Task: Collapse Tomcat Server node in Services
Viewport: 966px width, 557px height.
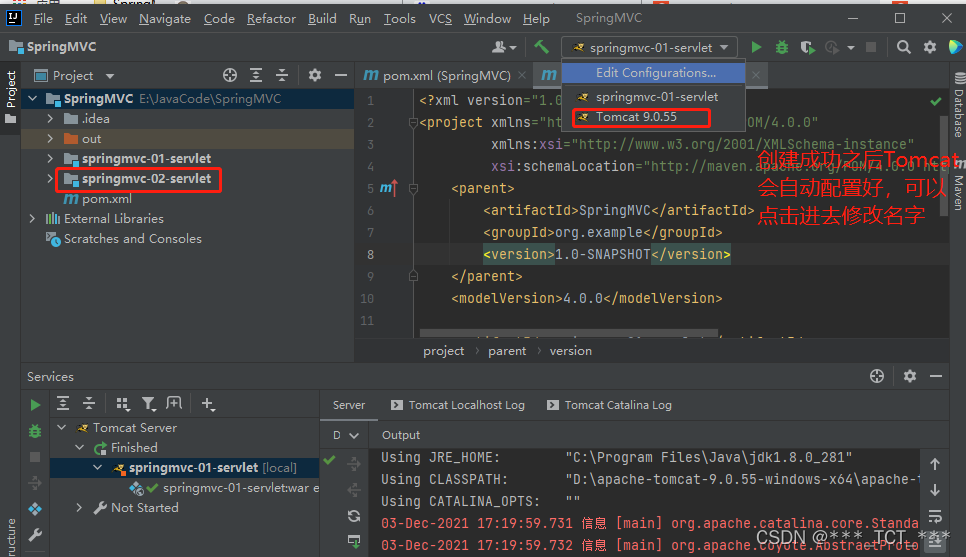Action: pyautogui.click(x=62, y=427)
